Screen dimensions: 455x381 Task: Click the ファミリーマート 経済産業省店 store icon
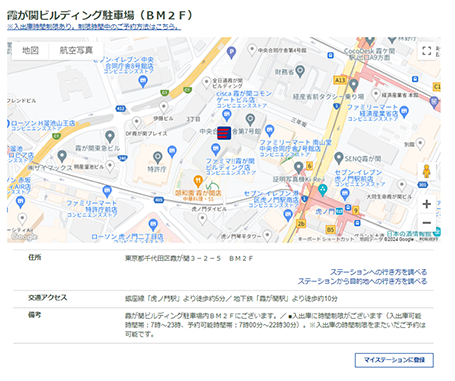[x=404, y=112]
